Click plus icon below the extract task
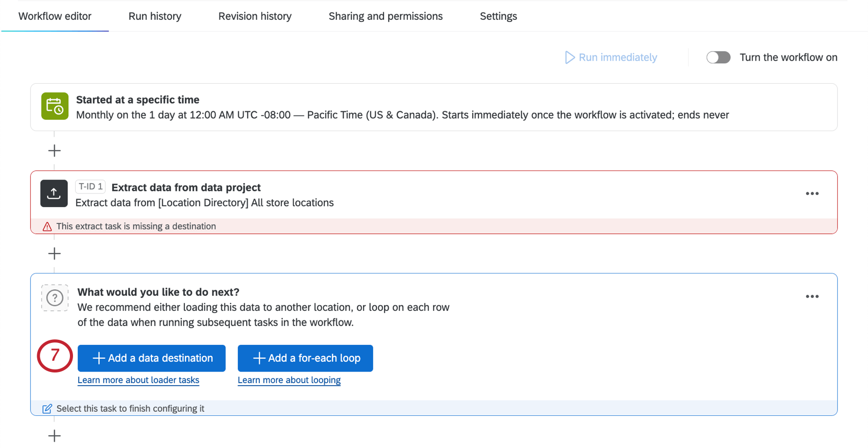Viewport: 868px width, 448px height. [54, 254]
